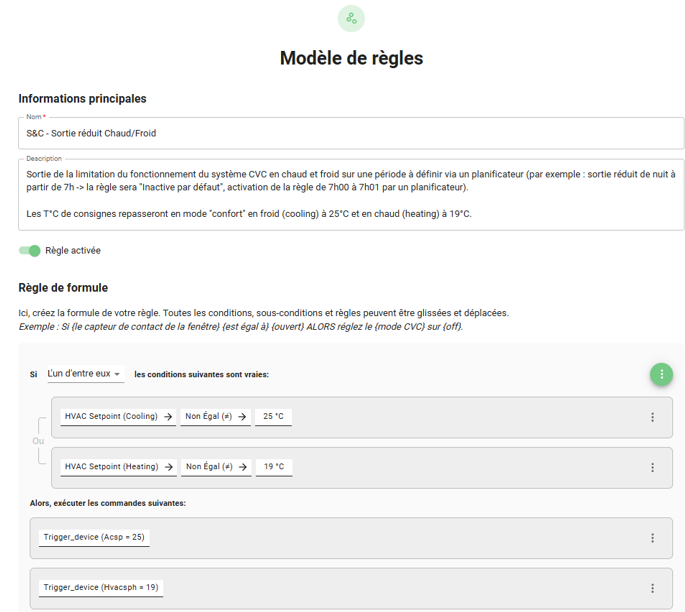This screenshot has width=685, height=612.
Task: Edit the 19 °C condition value
Action: (x=273, y=467)
